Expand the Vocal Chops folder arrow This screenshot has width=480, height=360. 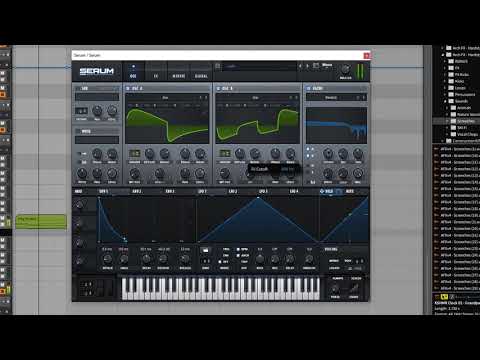[x=447, y=134]
